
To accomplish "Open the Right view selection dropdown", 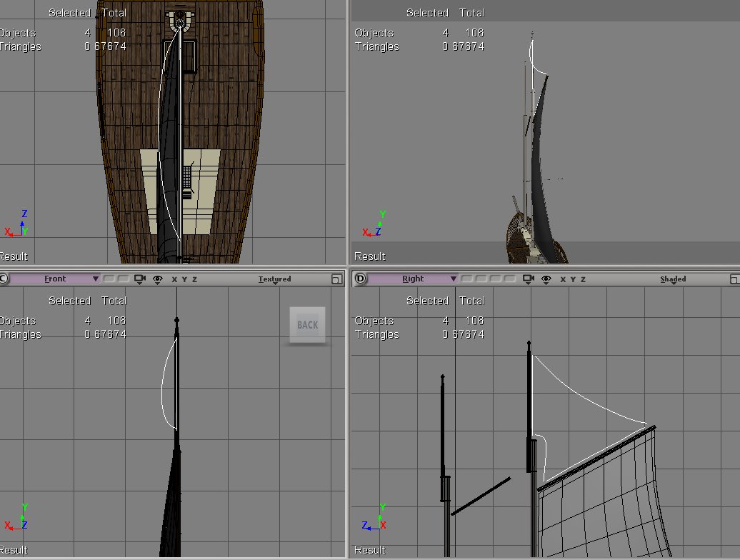I will pos(413,279).
